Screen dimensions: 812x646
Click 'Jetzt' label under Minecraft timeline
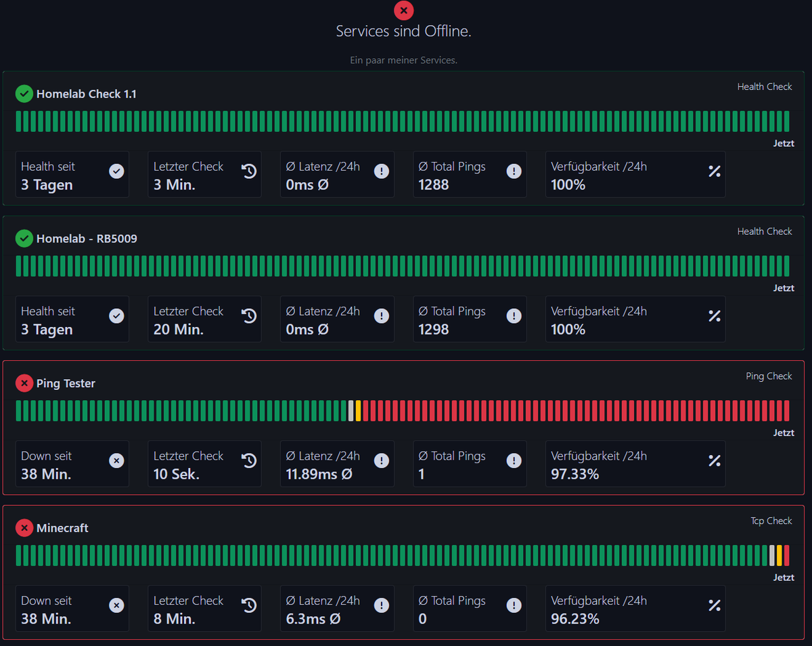[784, 578]
